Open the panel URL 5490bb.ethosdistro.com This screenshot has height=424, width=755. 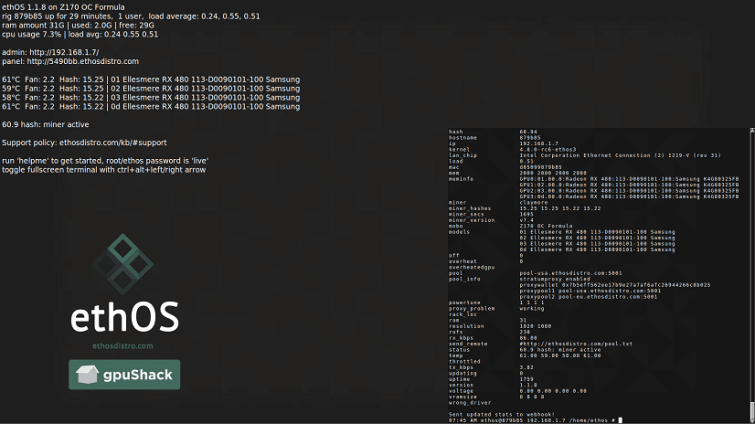click(83, 61)
